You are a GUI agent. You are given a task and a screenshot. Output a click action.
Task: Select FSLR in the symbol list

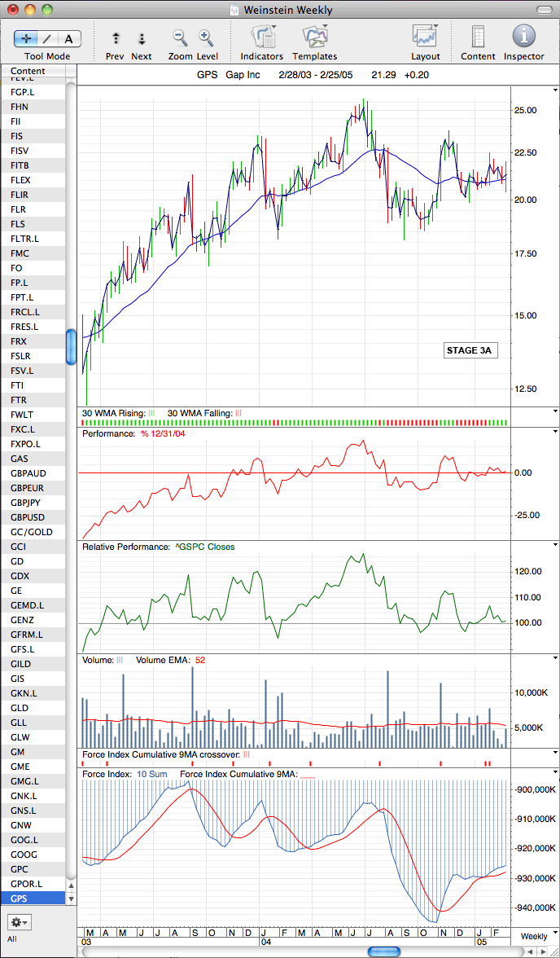(x=33, y=355)
